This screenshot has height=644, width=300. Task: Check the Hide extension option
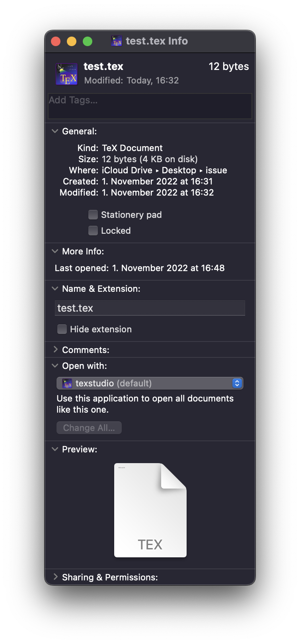(62, 329)
